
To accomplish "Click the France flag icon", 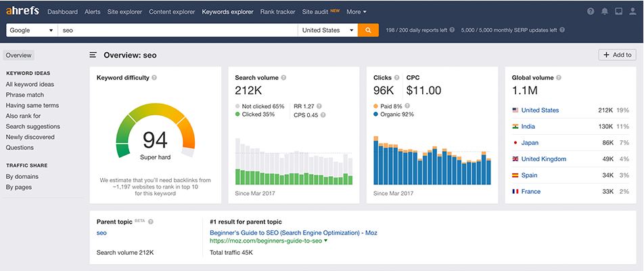I will pyautogui.click(x=515, y=191).
